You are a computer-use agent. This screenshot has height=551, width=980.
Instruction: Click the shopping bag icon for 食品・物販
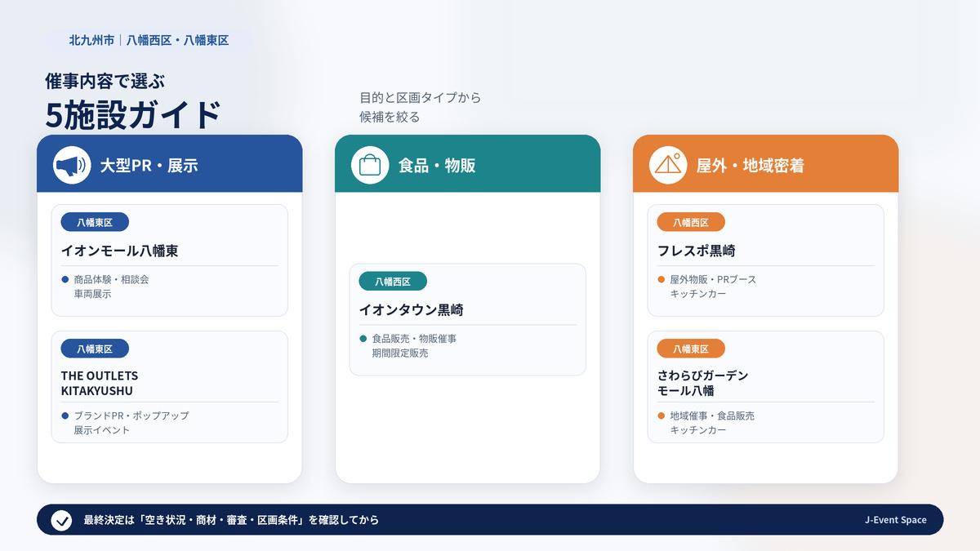pos(370,166)
